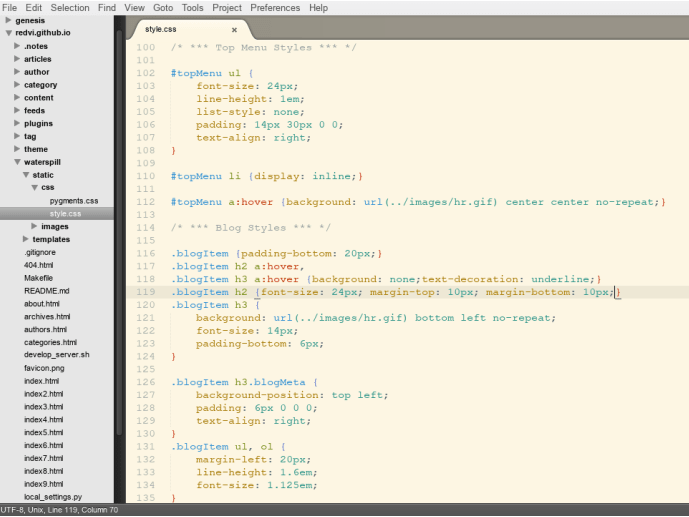Open the Help menu

point(318,8)
